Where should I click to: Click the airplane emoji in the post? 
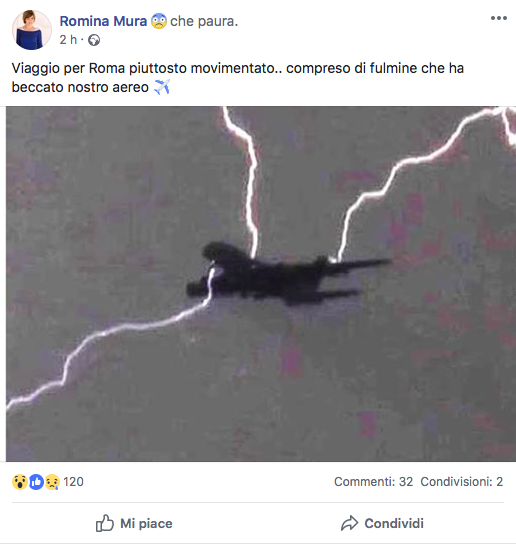click(162, 87)
